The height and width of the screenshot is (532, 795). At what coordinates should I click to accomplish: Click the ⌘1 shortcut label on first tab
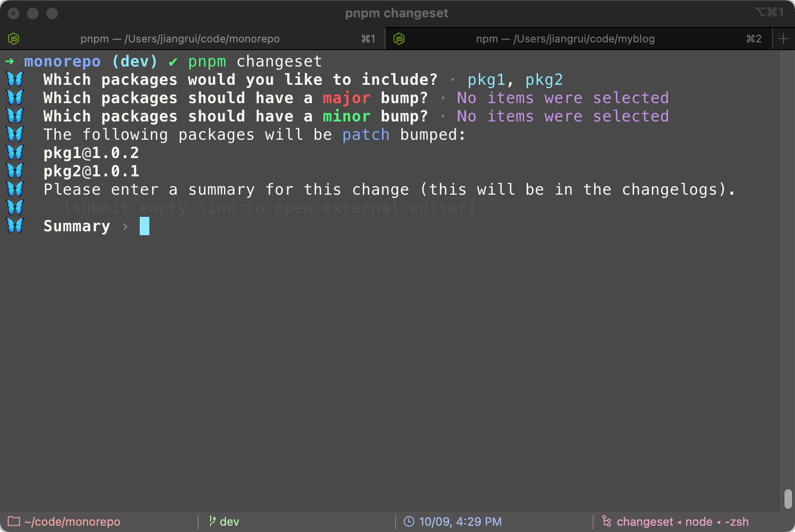[368, 39]
